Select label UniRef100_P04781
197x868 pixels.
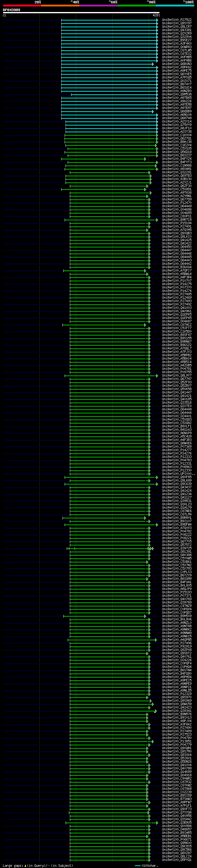pos(176,369)
